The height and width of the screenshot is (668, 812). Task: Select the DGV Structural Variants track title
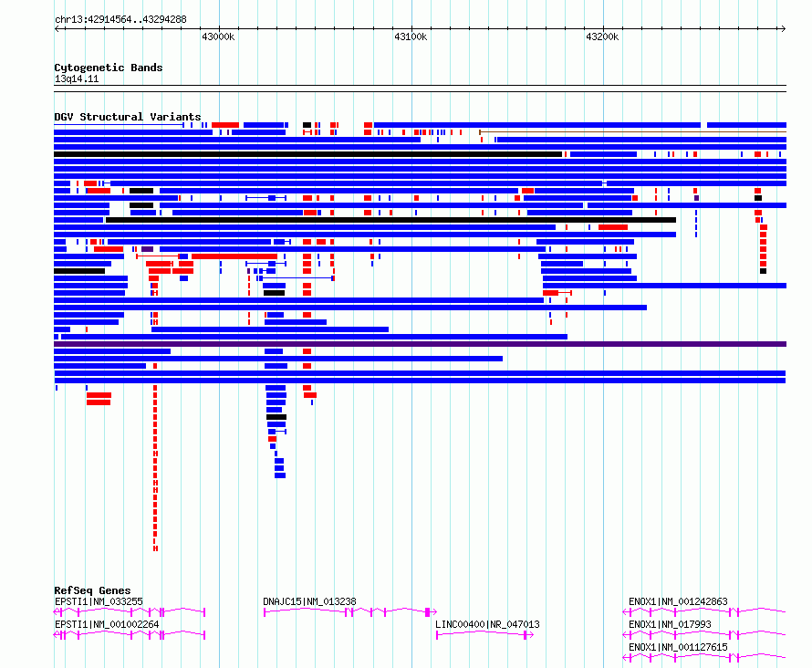click(128, 117)
